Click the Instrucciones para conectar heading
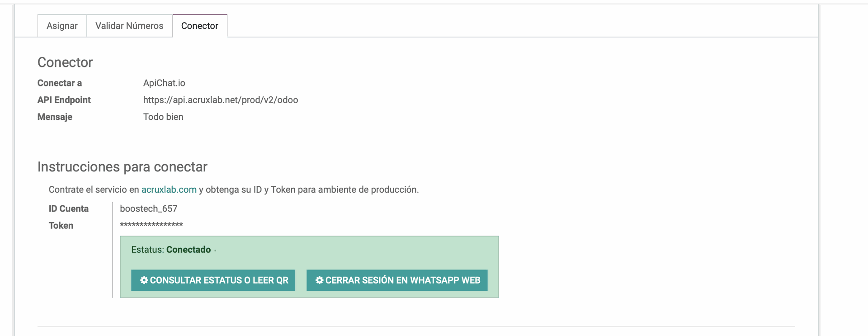 [123, 167]
